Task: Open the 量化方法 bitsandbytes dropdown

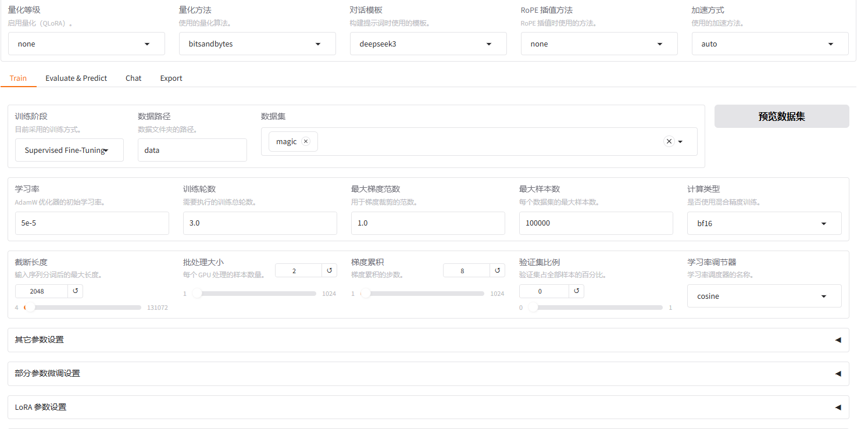Action: (x=256, y=44)
